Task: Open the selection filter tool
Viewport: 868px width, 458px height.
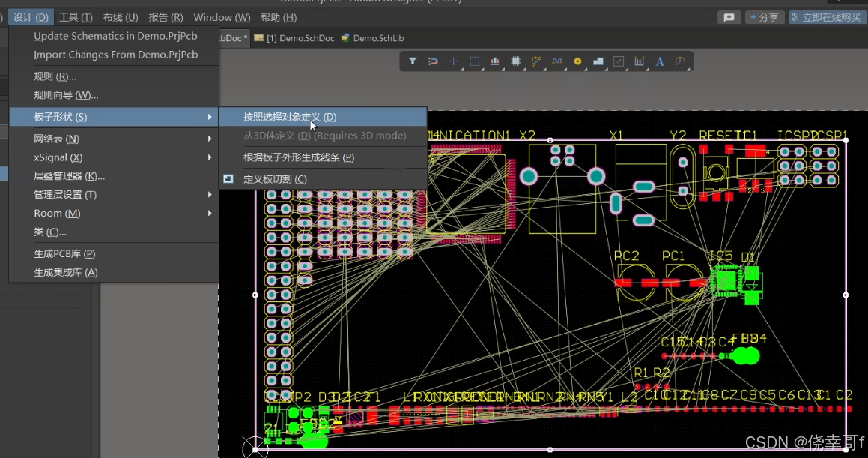Action: click(x=413, y=61)
